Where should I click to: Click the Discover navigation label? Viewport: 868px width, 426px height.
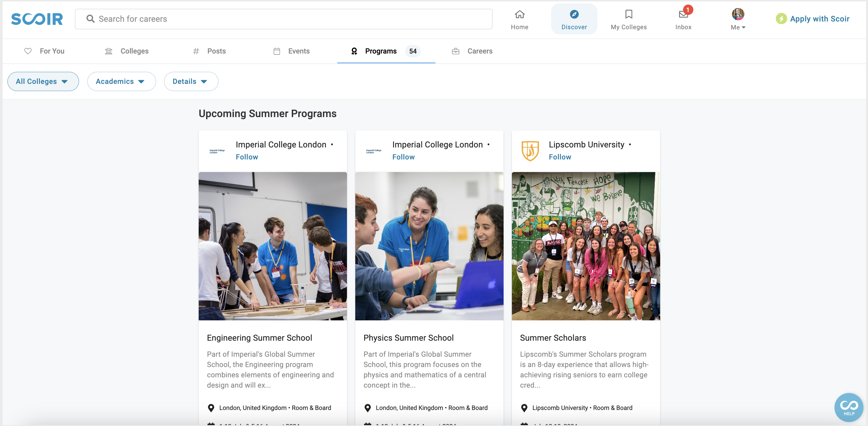tap(574, 27)
